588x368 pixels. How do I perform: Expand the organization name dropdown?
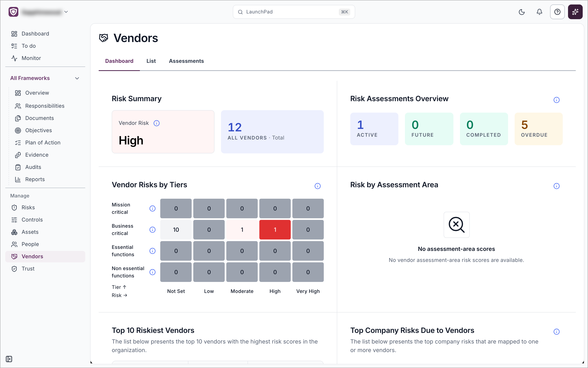(66, 12)
